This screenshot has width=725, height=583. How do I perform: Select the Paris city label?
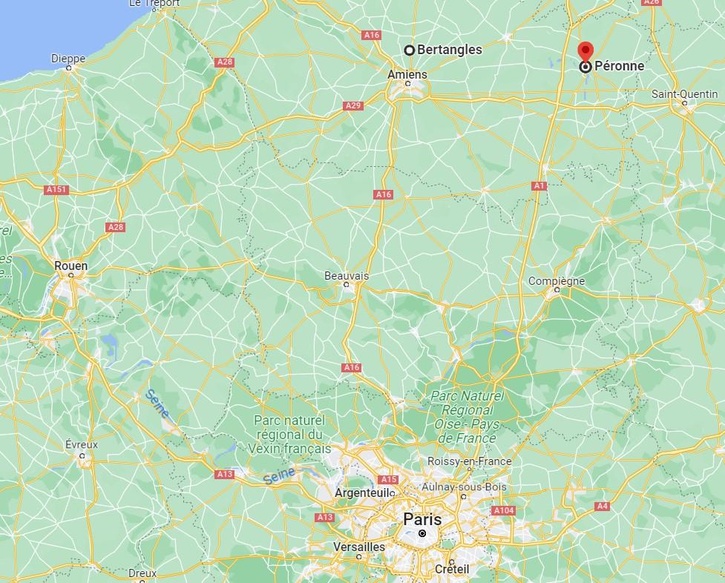[422, 519]
